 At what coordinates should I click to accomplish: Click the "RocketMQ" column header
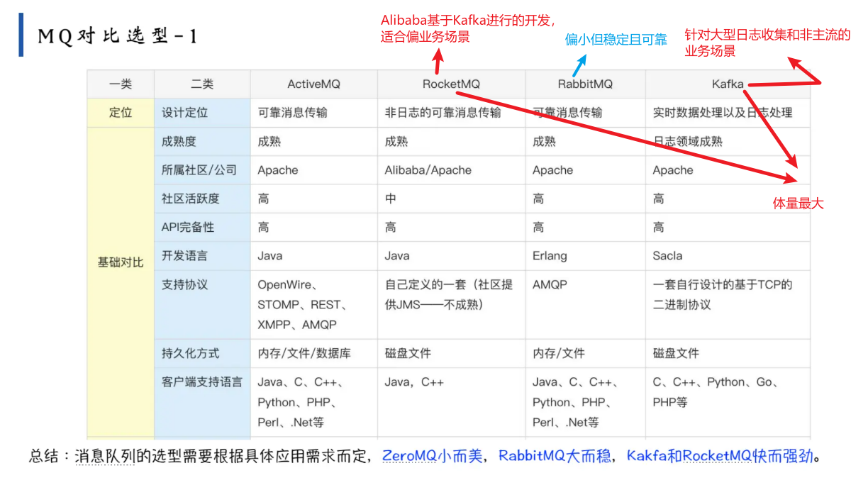451,84
